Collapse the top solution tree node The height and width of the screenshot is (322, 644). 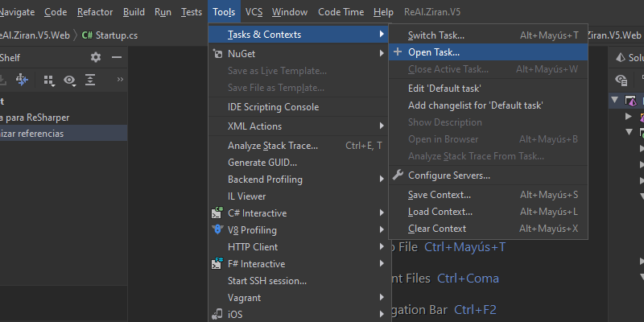click(x=615, y=100)
